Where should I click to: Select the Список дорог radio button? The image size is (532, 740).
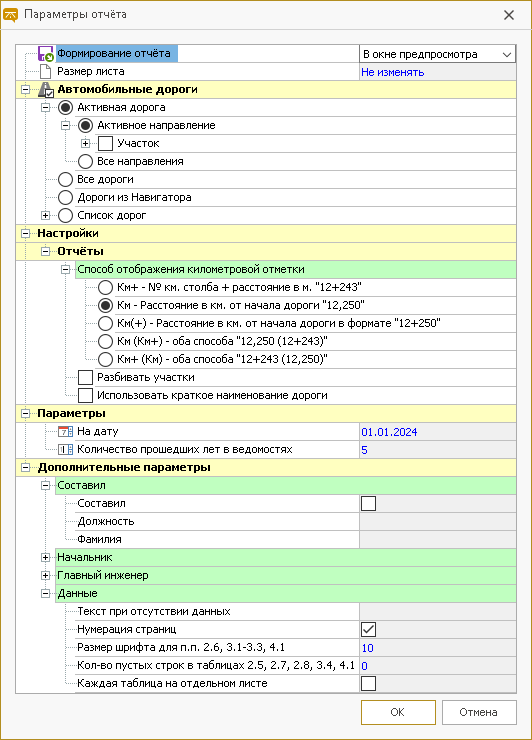tap(65, 215)
